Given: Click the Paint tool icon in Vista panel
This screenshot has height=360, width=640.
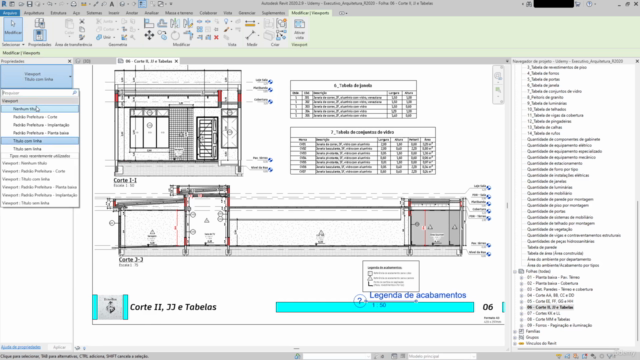Looking at the screenshot, I should 227,29.
